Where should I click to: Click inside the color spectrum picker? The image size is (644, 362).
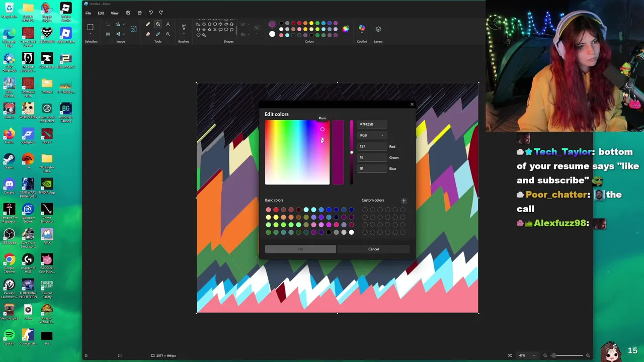point(297,152)
